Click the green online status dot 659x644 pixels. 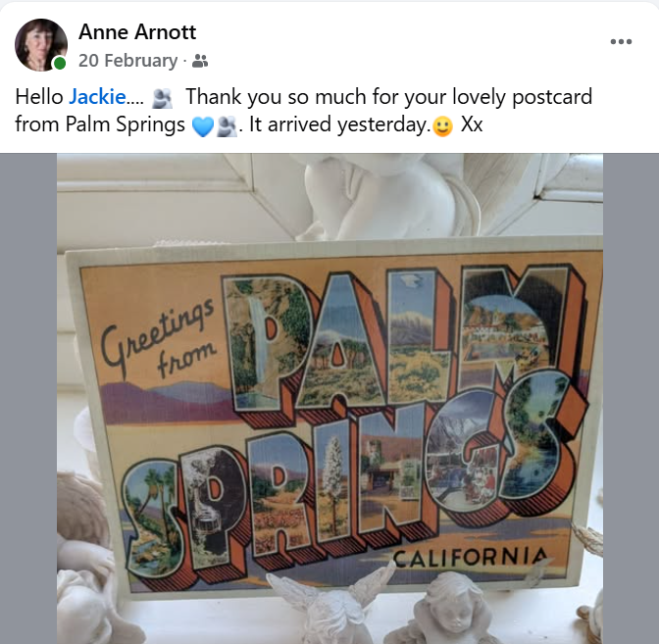[60, 64]
